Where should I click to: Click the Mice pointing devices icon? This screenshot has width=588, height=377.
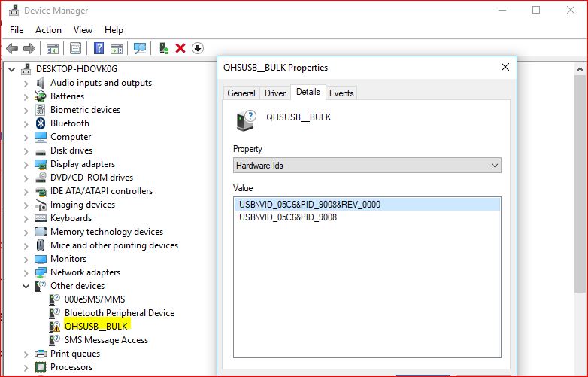pos(41,245)
